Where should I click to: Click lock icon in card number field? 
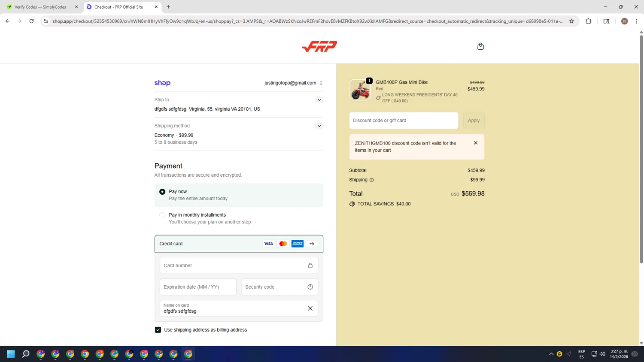310,265
